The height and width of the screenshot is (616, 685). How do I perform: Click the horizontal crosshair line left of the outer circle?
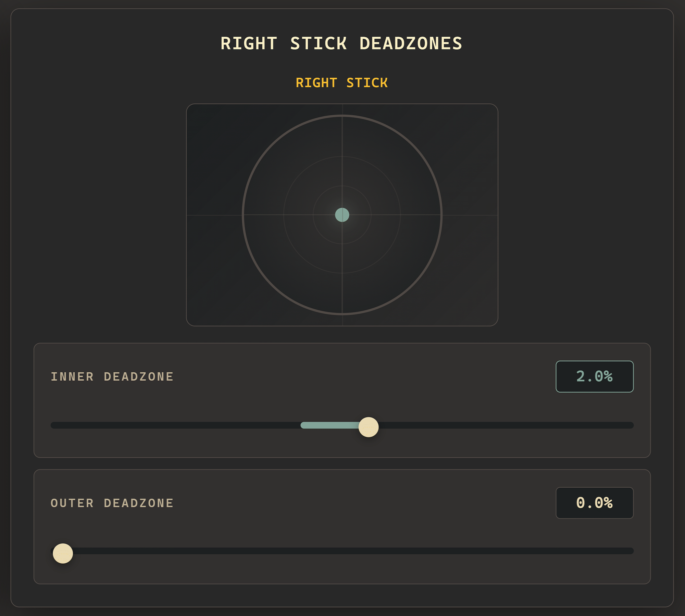(x=214, y=215)
